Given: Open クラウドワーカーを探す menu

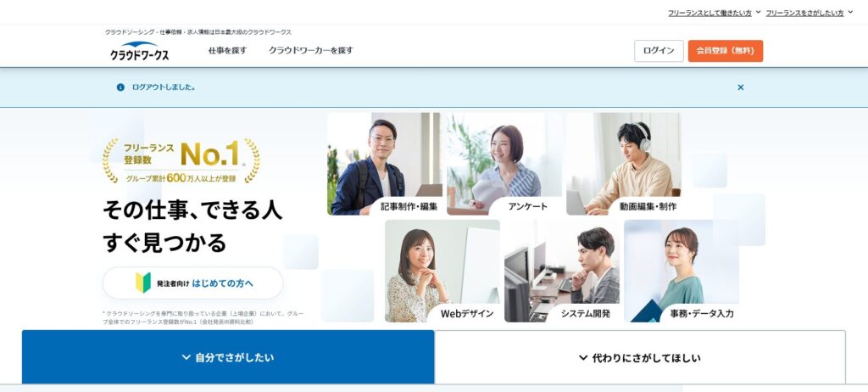Looking at the screenshot, I should click(x=310, y=50).
